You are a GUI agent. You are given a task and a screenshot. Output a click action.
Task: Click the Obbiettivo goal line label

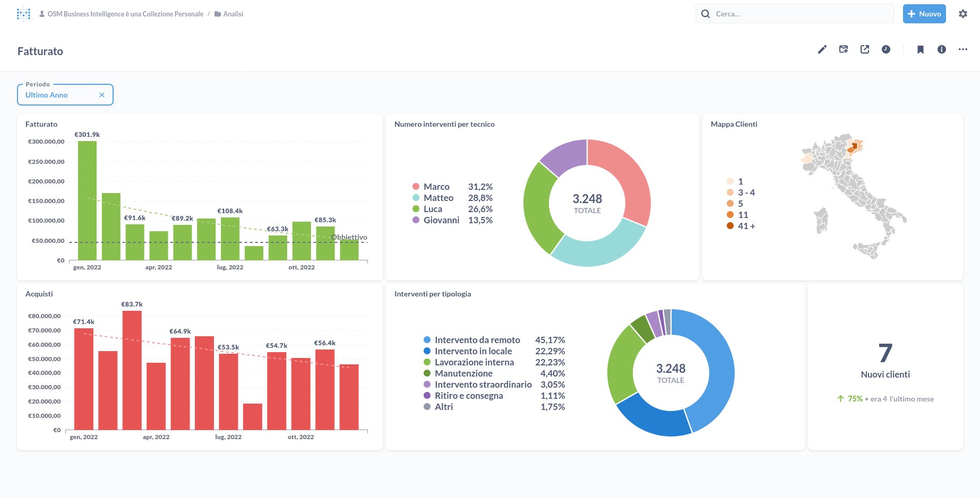349,237
